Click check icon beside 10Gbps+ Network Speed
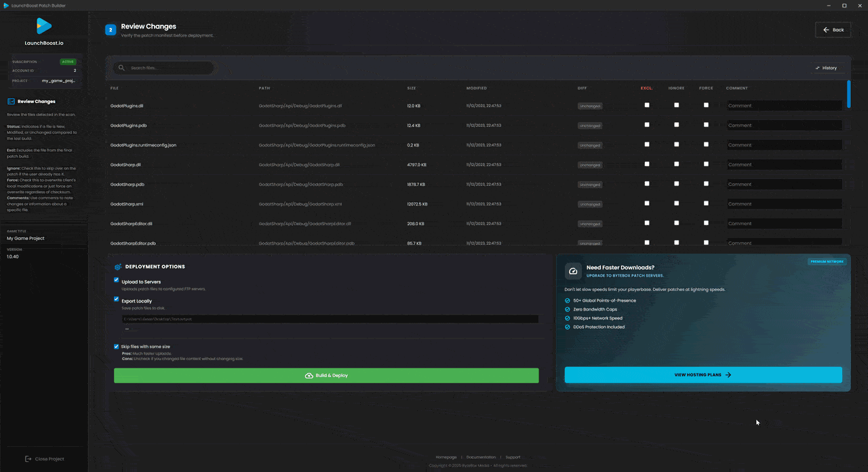The height and width of the screenshot is (472, 868). [568, 318]
